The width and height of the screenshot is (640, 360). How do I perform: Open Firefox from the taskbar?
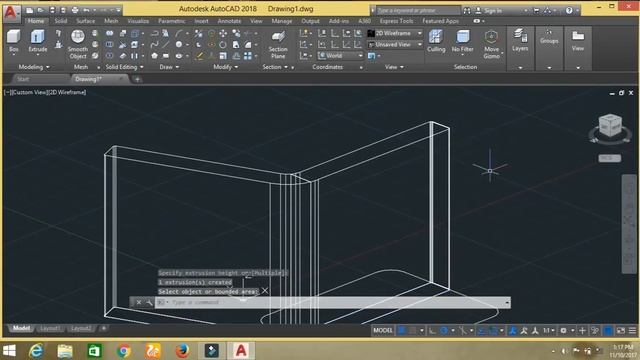pyautogui.click(x=182, y=351)
